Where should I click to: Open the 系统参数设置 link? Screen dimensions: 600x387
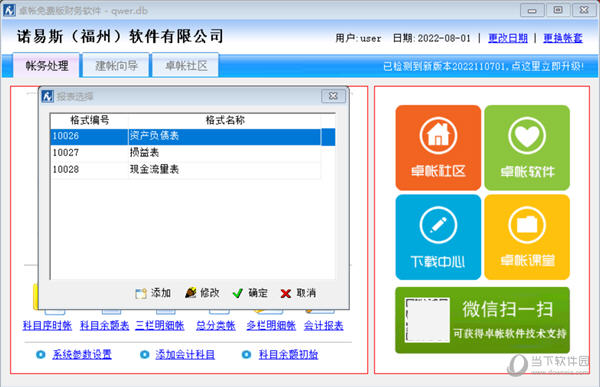coord(82,354)
